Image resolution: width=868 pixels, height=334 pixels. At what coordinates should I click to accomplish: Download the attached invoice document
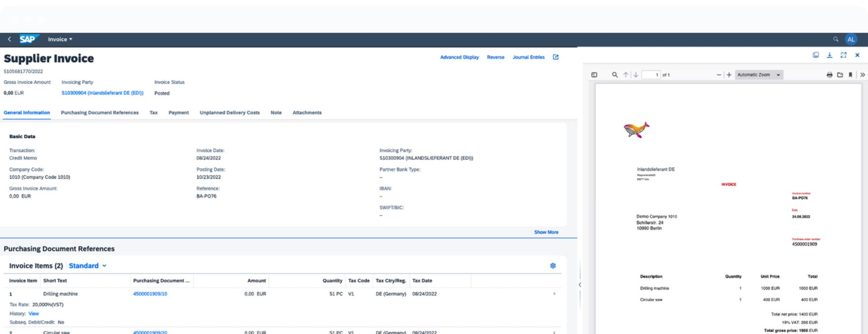pyautogui.click(x=829, y=56)
